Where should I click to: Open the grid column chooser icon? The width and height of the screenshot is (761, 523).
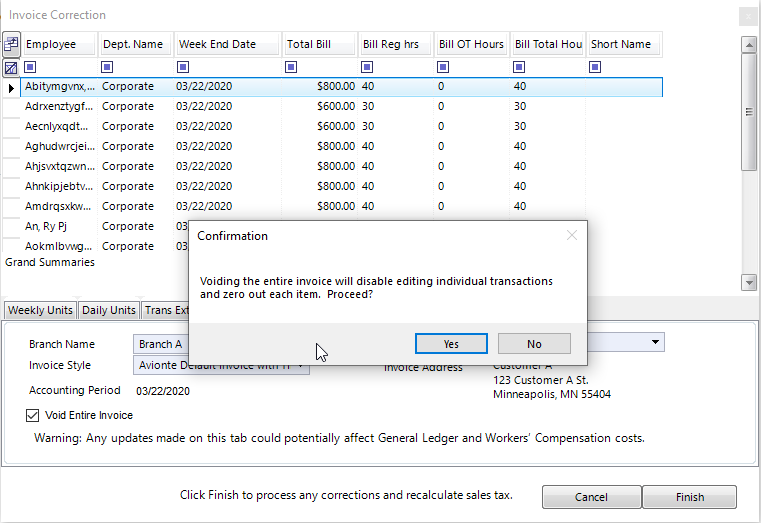point(11,45)
